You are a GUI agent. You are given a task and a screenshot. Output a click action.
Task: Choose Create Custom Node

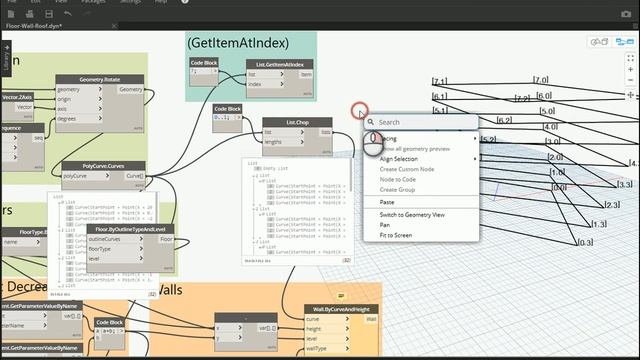tap(407, 169)
